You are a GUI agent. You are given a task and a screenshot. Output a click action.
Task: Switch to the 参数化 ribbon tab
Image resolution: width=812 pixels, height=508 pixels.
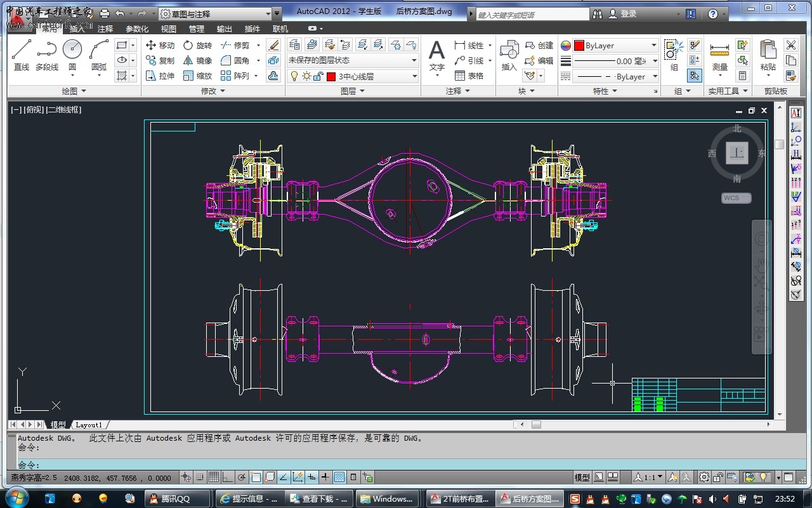137,29
